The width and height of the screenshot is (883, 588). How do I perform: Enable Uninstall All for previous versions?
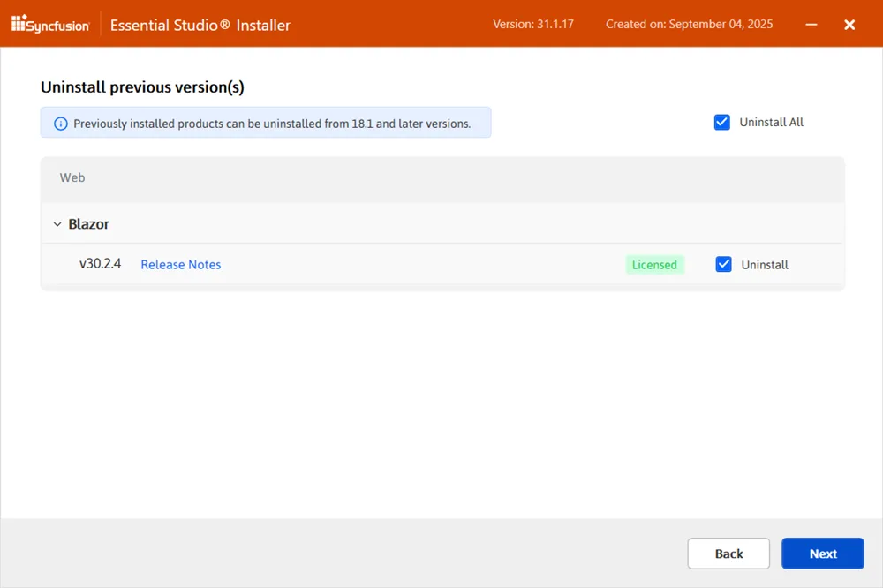(x=722, y=122)
